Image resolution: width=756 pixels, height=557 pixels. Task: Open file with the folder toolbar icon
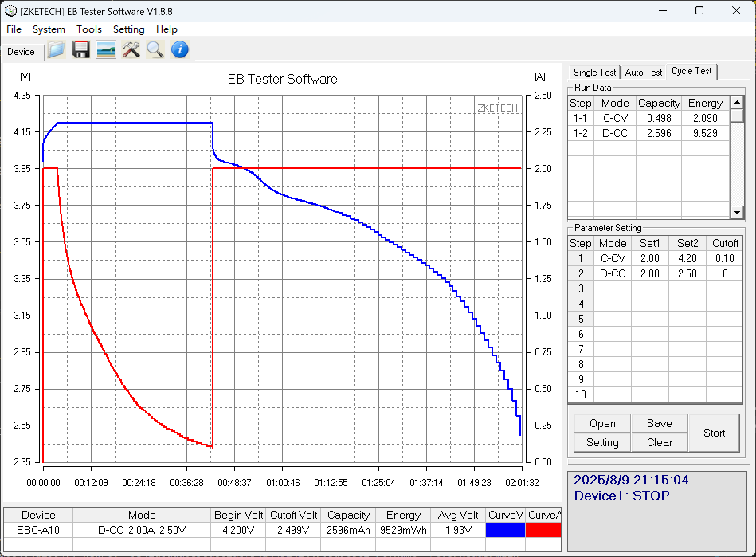coord(57,50)
